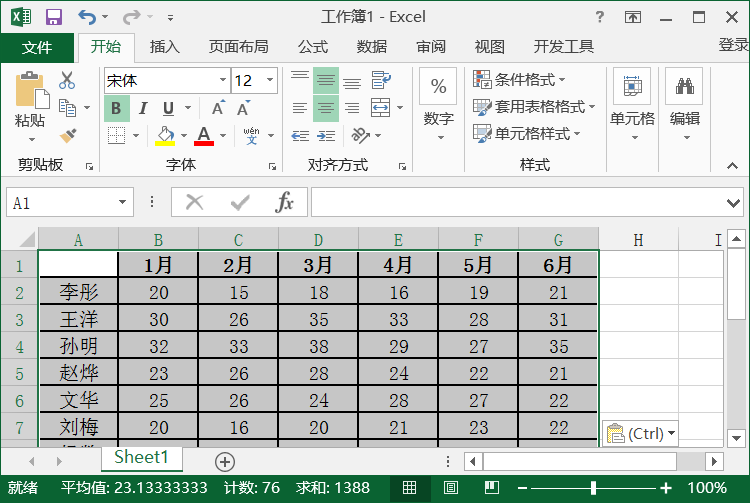
Task: Collapse the ribbon with up arrow
Action: point(732,165)
